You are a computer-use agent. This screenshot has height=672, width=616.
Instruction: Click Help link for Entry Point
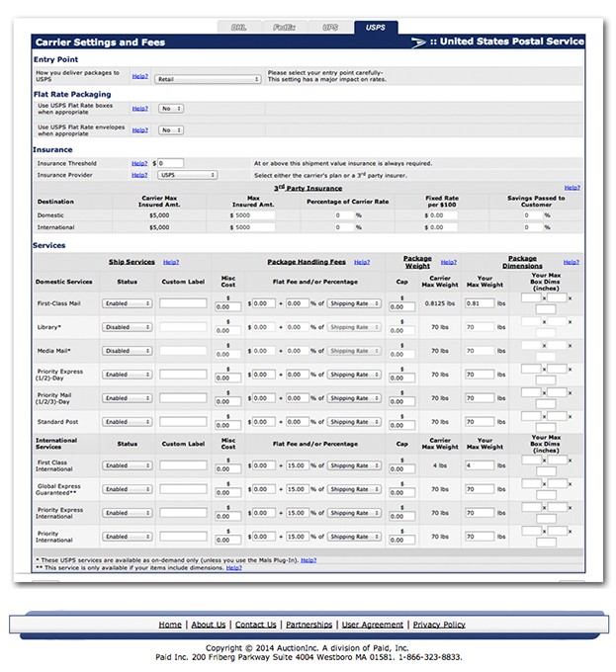(x=139, y=76)
